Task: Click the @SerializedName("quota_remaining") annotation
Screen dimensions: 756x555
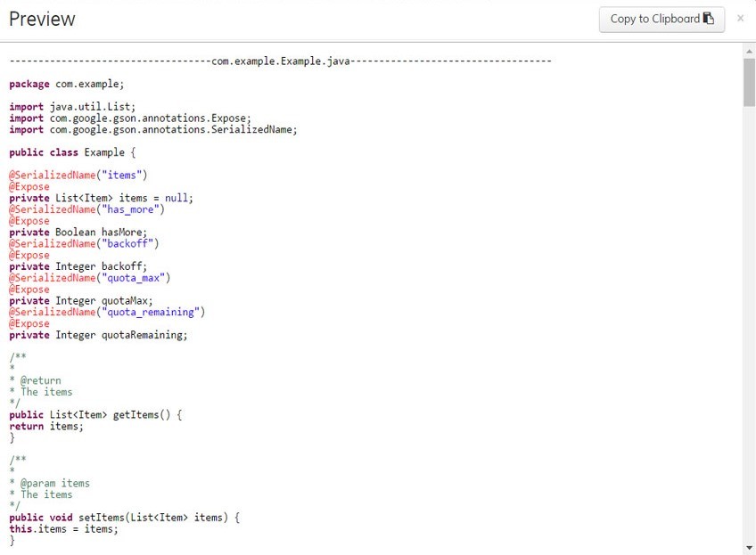Action: [107, 312]
